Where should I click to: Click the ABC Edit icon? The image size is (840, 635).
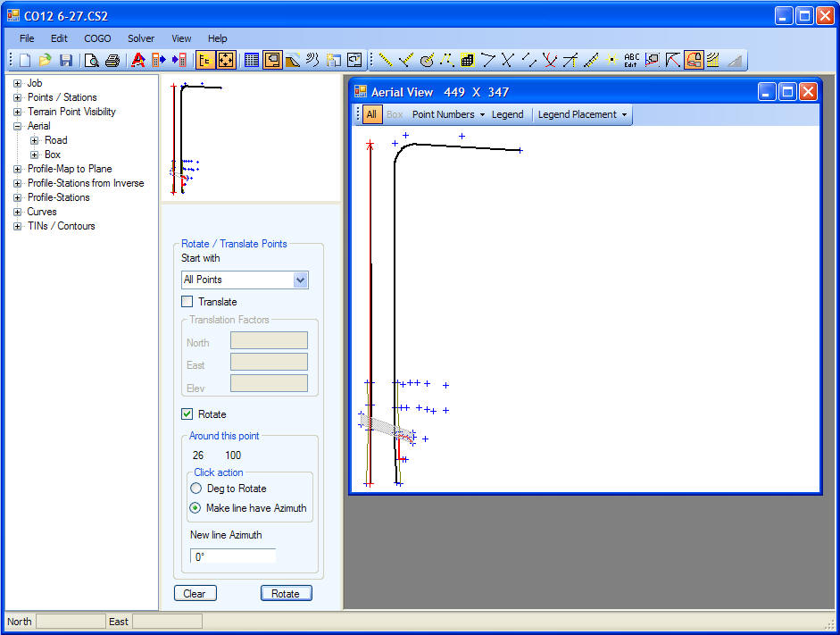point(632,60)
